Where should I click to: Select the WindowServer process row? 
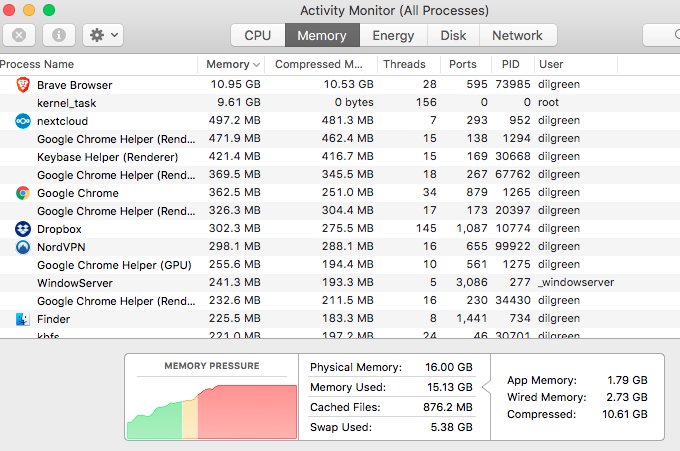[x=340, y=283]
